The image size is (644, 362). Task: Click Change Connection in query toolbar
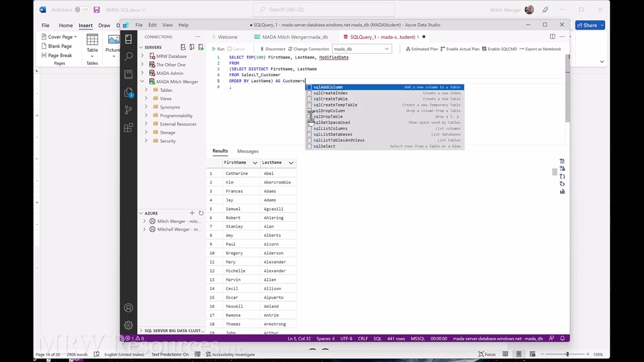(308, 49)
